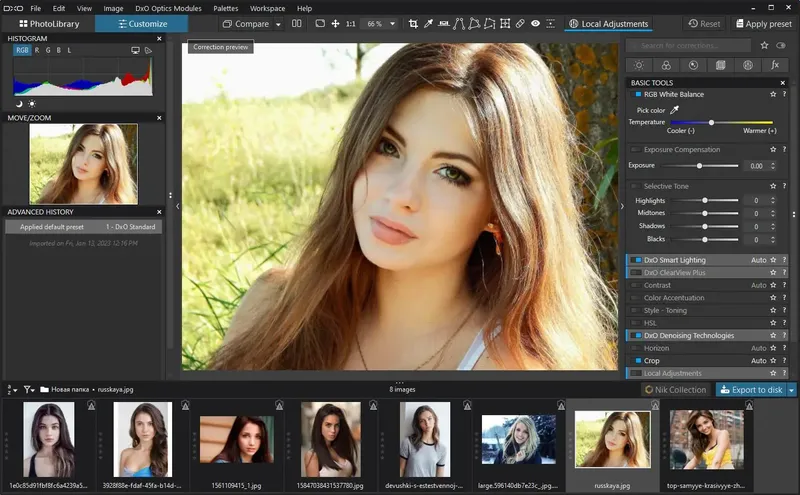Toggle DxO Smart Lighting correction on/off
800x495 pixels.
click(x=635, y=260)
